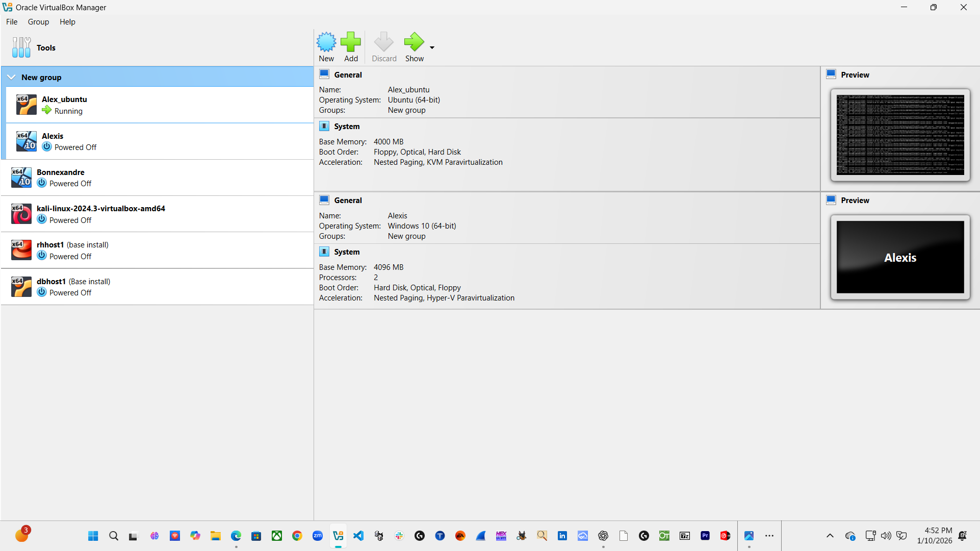Expand hidden system tray icons
The width and height of the screenshot is (980, 551).
click(830, 536)
